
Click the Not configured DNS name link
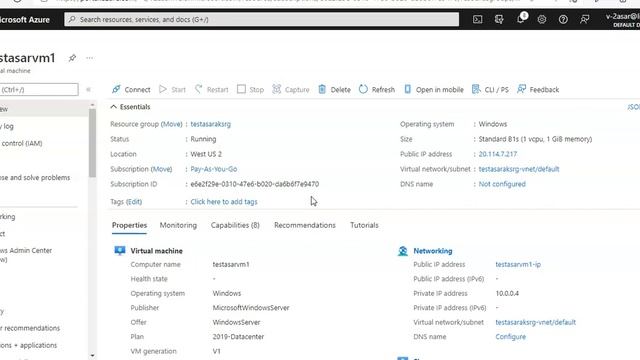pos(502,184)
